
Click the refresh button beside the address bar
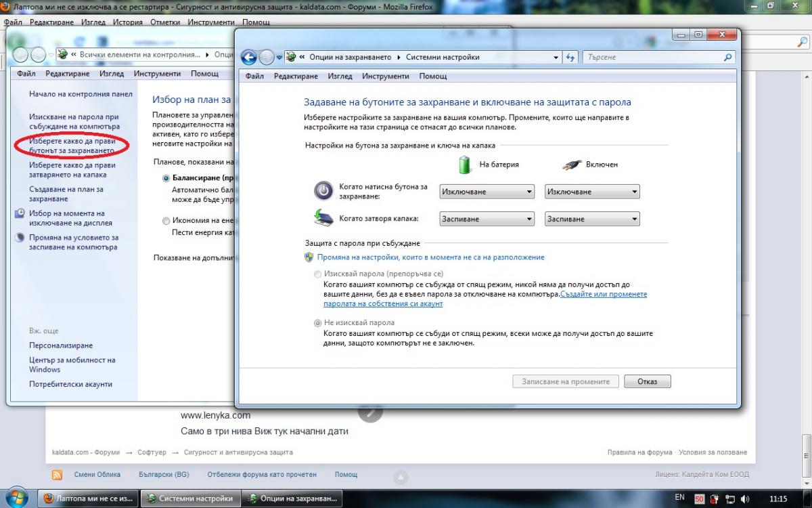click(x=570, y=58)
